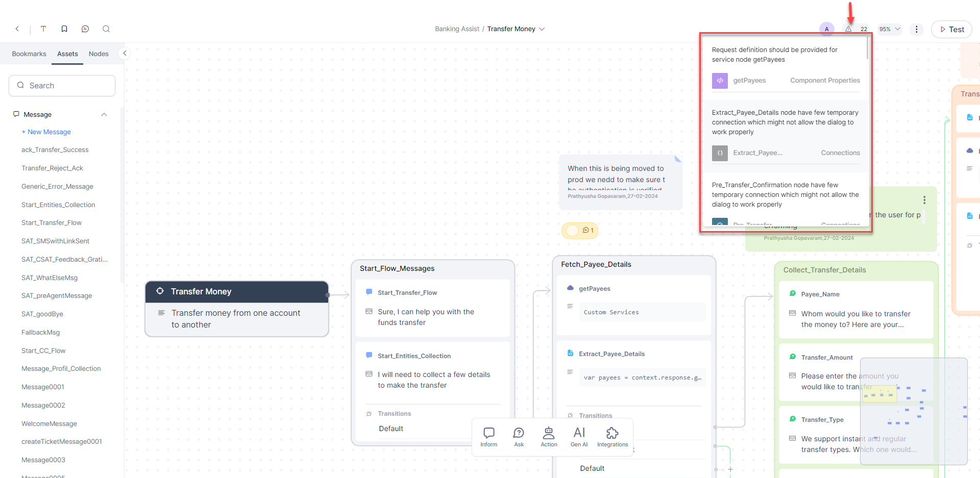Collapse the left side panel
This screenshot has height=478, width=980.
coord(125,53)
